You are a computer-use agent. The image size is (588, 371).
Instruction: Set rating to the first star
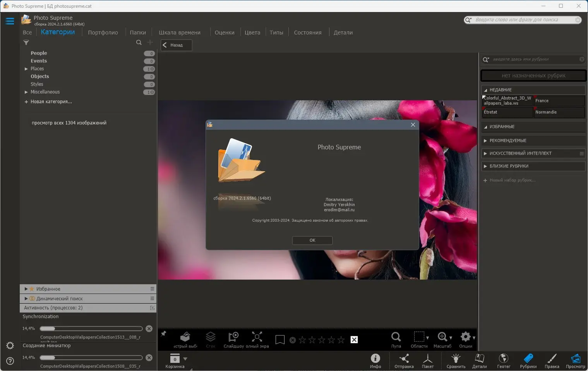(303, 340)
